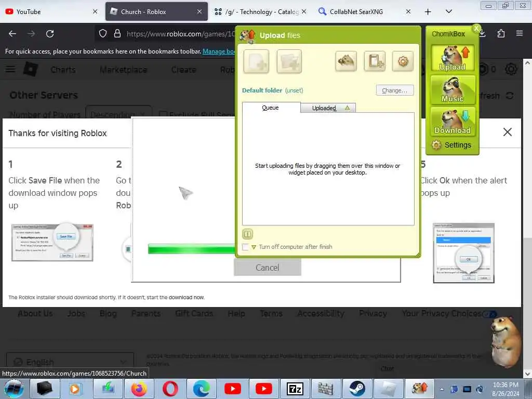This screenshot has height=399, width=532.
Task: Open Opera from the taskbar
Action: point(170,389)
